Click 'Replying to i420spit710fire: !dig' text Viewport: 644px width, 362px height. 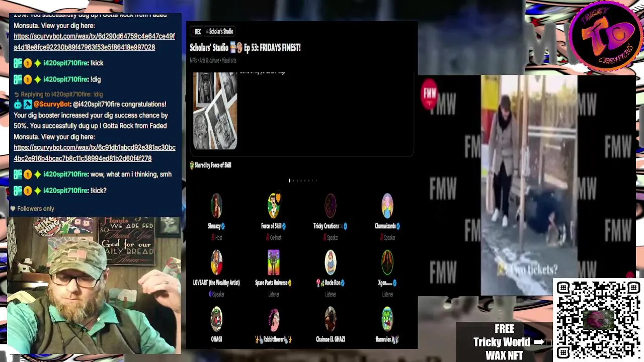[61, 94]
